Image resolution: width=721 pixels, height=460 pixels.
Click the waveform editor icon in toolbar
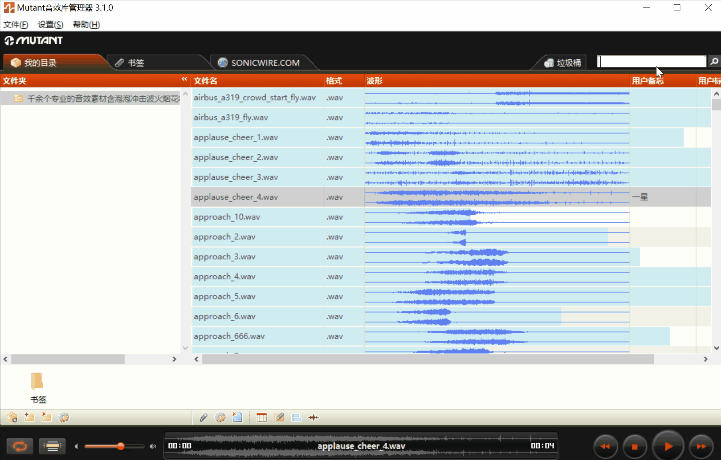[x=313, y=417]
